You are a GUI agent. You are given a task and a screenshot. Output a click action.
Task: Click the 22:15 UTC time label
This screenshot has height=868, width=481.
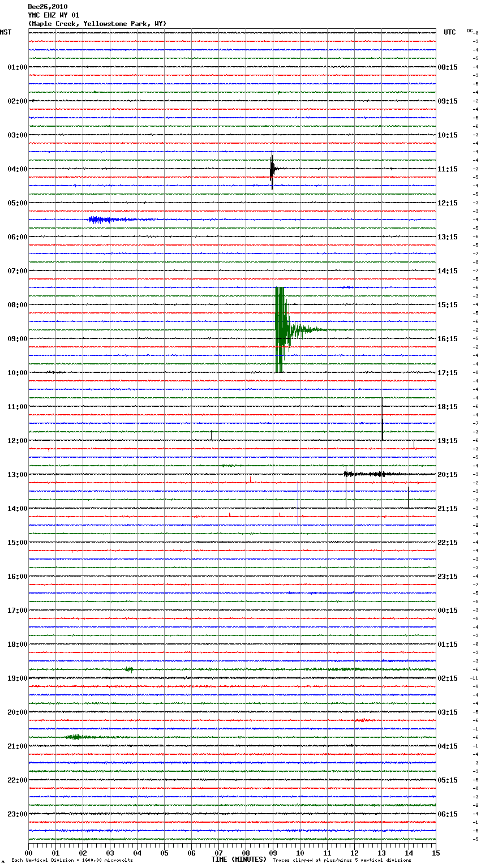[x=448, y=543]
